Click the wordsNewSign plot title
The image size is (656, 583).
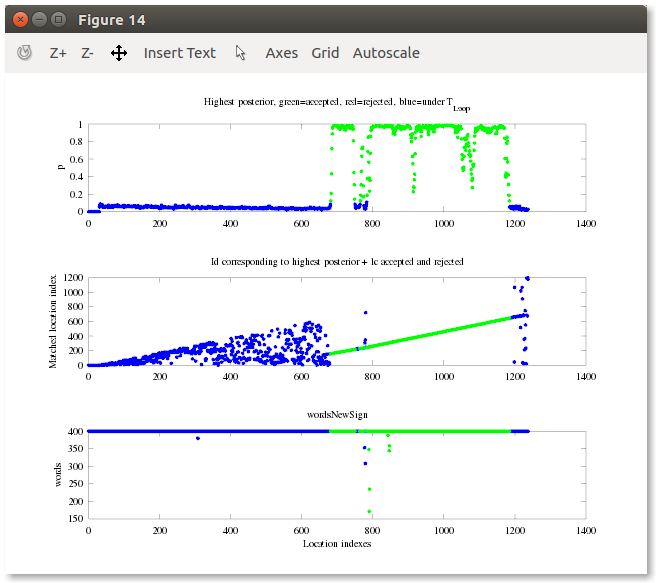336,414
